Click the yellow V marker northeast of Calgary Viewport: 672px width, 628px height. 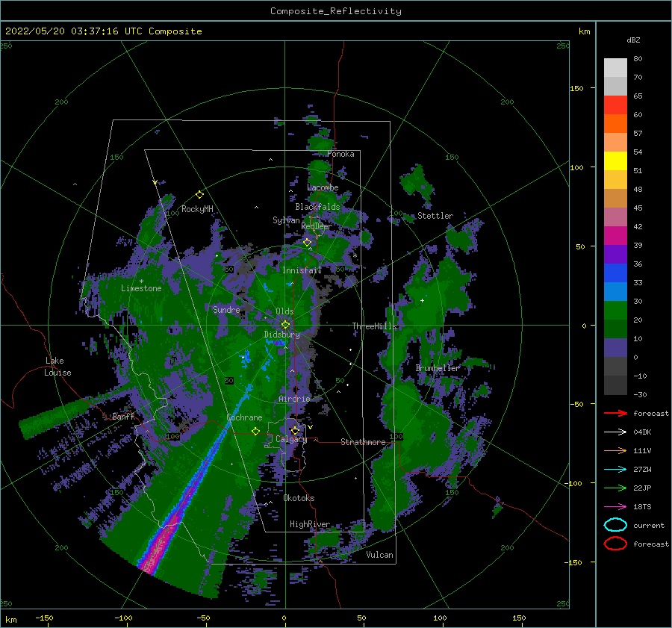(311, 427)
